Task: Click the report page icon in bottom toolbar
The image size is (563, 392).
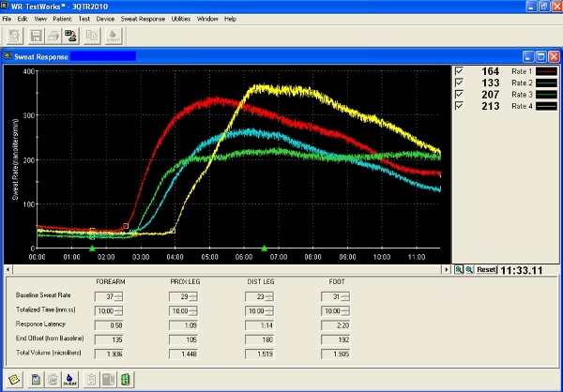Action: (35, 378)
